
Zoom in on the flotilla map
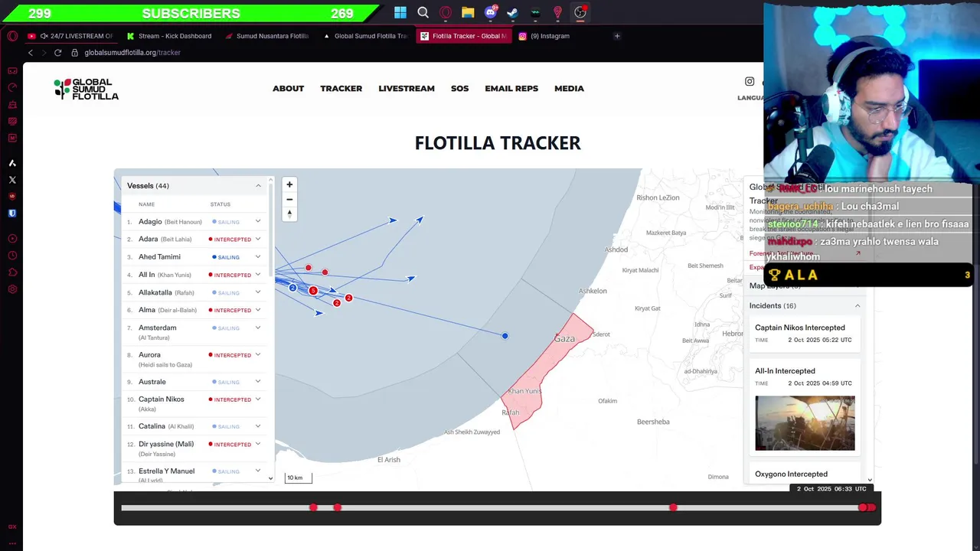click(289, 184)
